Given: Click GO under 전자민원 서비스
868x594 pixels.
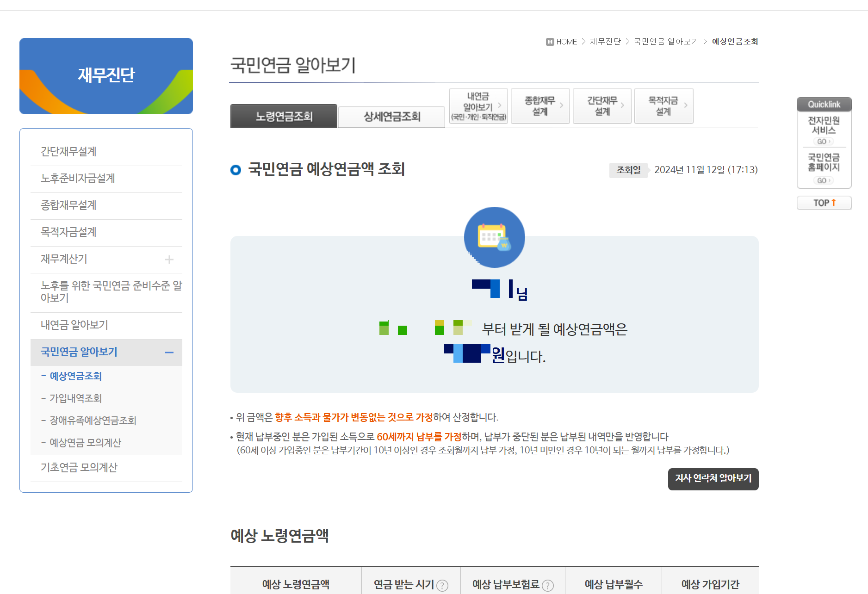Looking at the screenshot, I should click(823, 142).
